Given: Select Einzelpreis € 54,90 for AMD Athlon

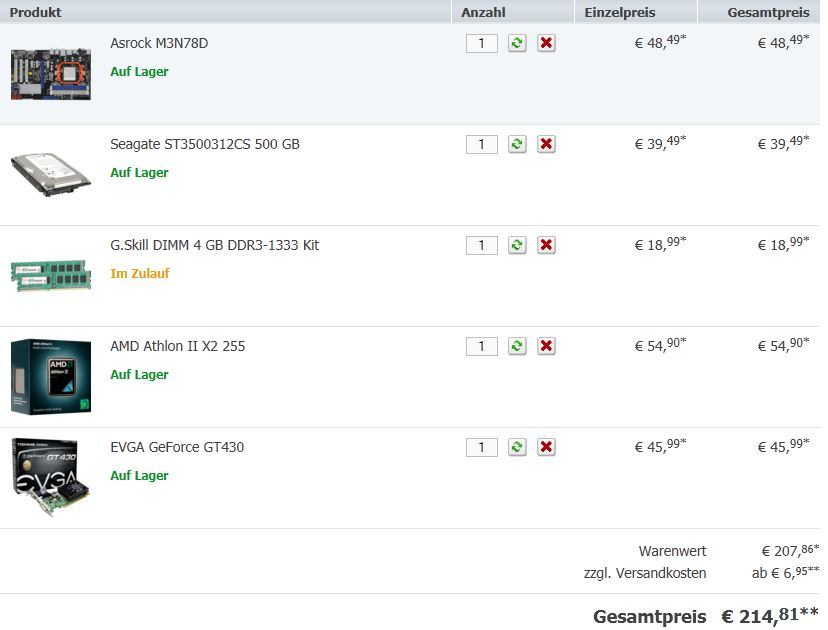Looking at the screenshot, I should pyautogui.click(x=660, y=345).
